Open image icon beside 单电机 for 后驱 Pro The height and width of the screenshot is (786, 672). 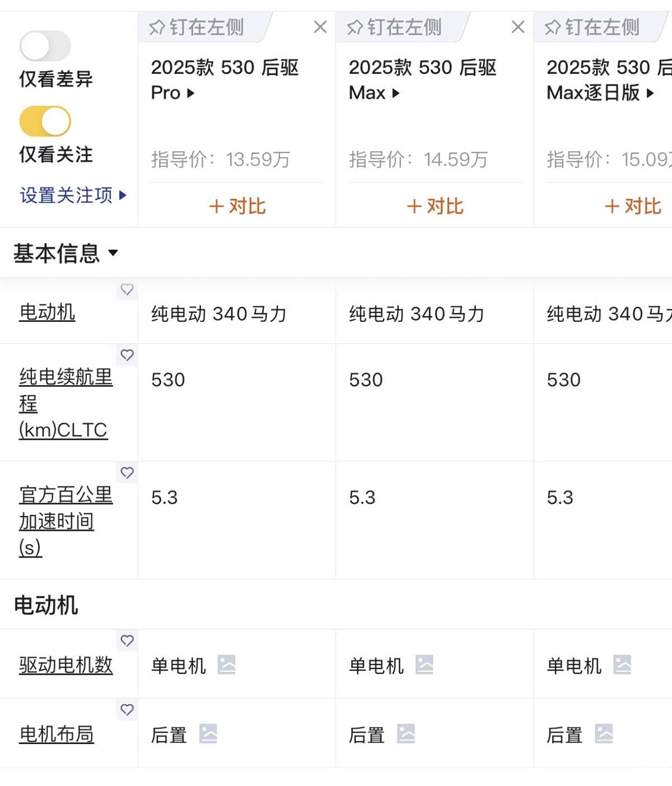pos(226,665)
